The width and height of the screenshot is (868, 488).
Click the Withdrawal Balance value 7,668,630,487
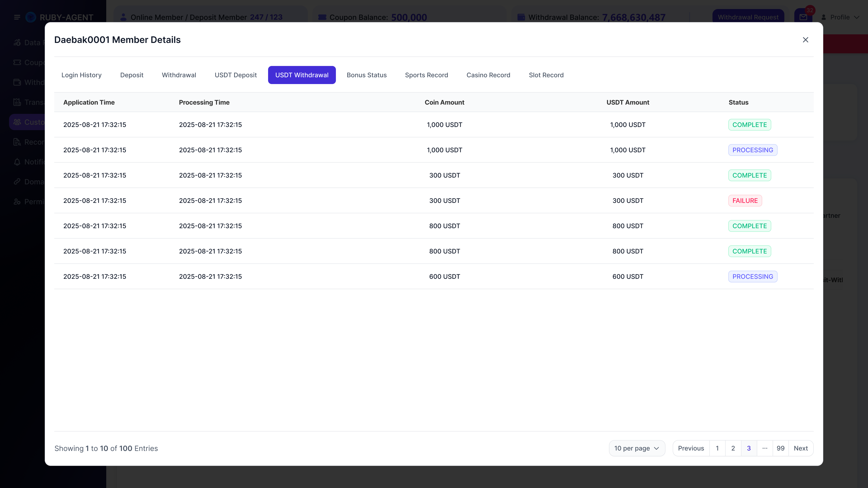point(633,17)
